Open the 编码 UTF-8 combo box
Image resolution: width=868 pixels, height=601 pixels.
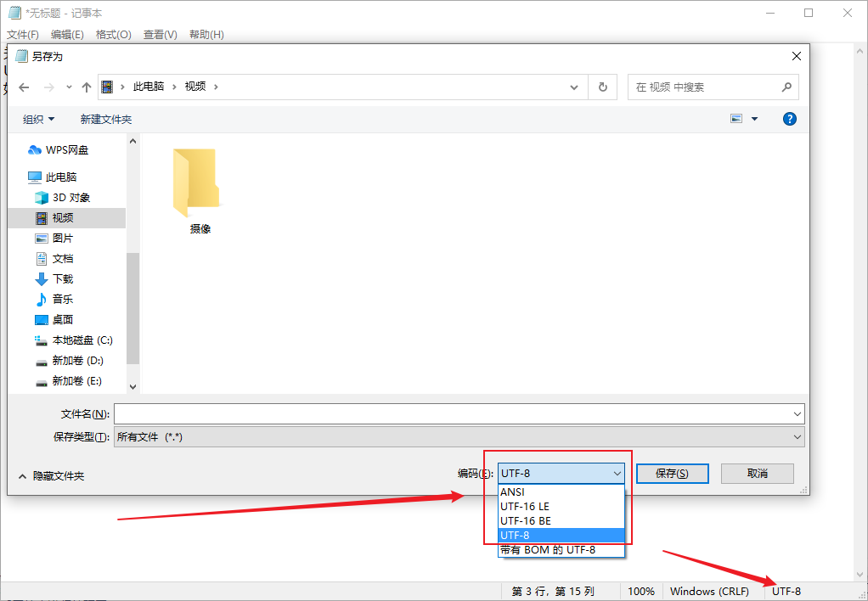point(561,474)
